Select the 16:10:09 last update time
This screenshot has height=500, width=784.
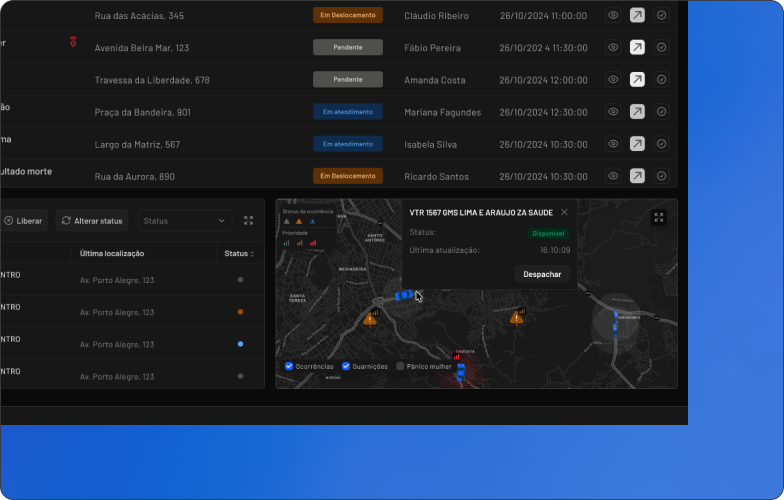tap(555, 250)
